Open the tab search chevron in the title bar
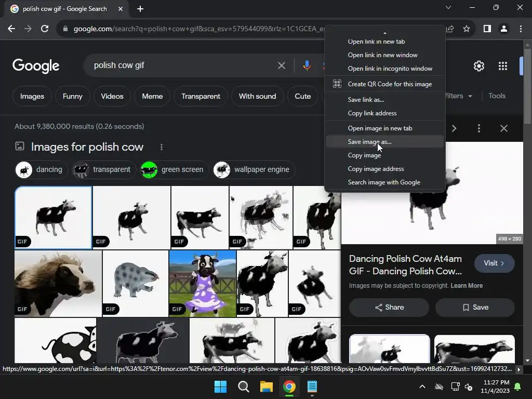This screenshot has width=532, height=399. tap(448, 7)
